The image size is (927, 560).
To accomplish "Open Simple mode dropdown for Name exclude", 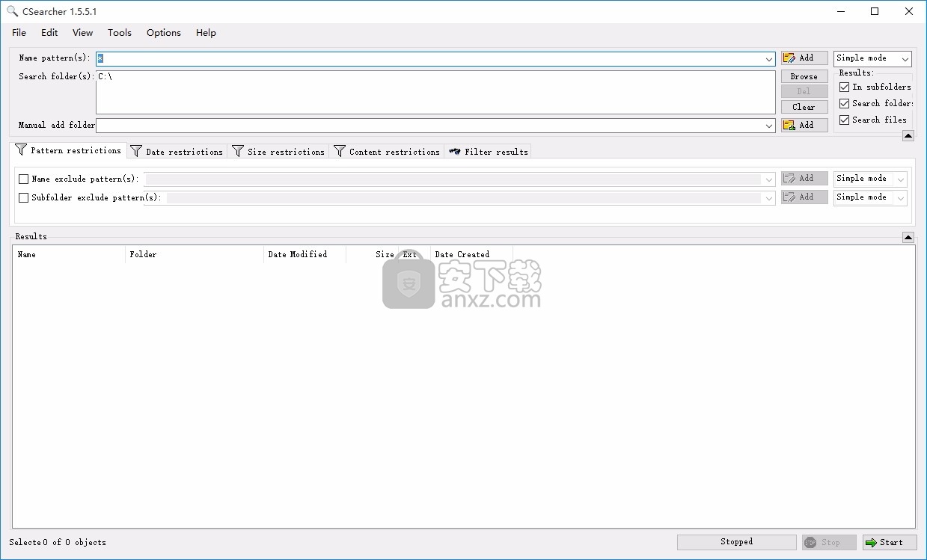I will tap(870, 179).
